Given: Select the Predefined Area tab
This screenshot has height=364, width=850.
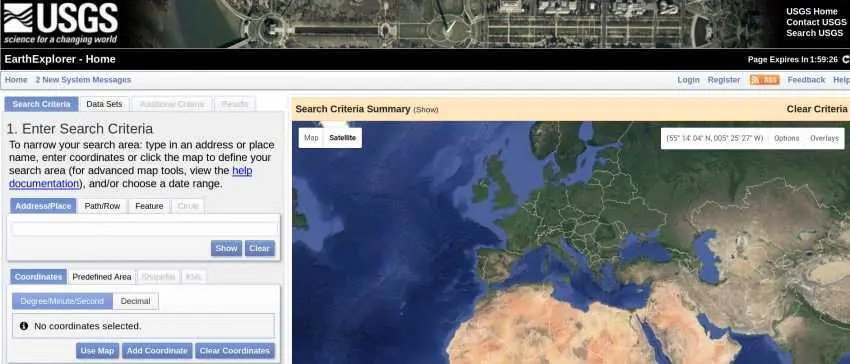Looking at the screenshot, I should [102, 277].
